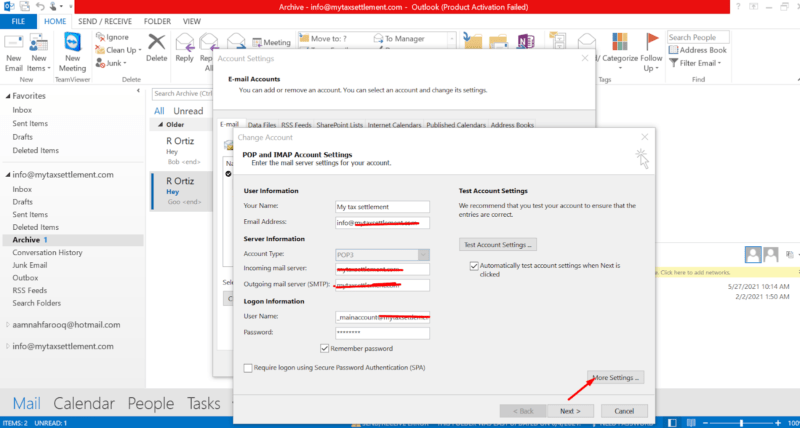Click the More Settings button
The image size is (800, 428).
[615, 378]
